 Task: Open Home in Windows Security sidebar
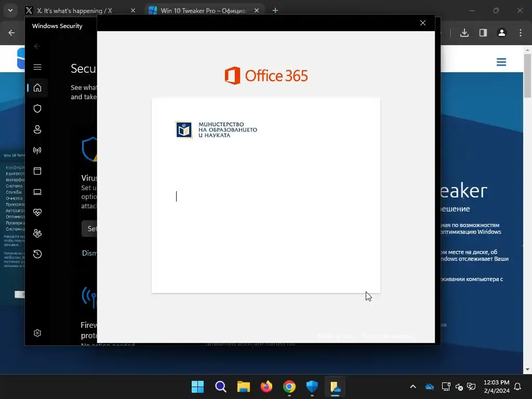tap(37, 87)
